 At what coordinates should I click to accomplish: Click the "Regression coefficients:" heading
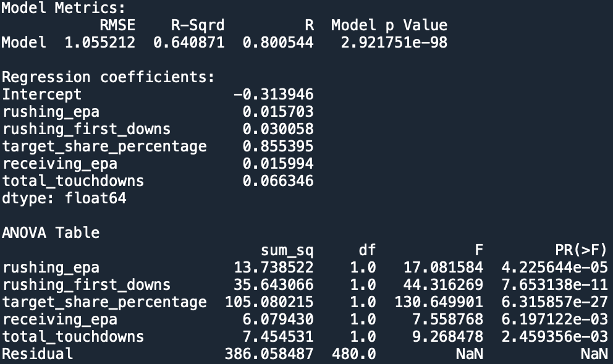click(108, 77)
